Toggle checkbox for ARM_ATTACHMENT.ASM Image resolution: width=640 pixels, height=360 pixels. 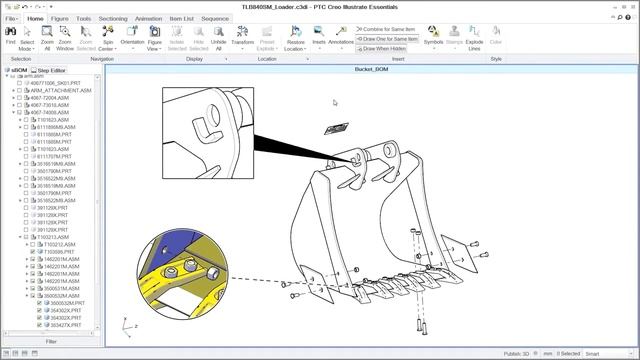pos(19,91)
